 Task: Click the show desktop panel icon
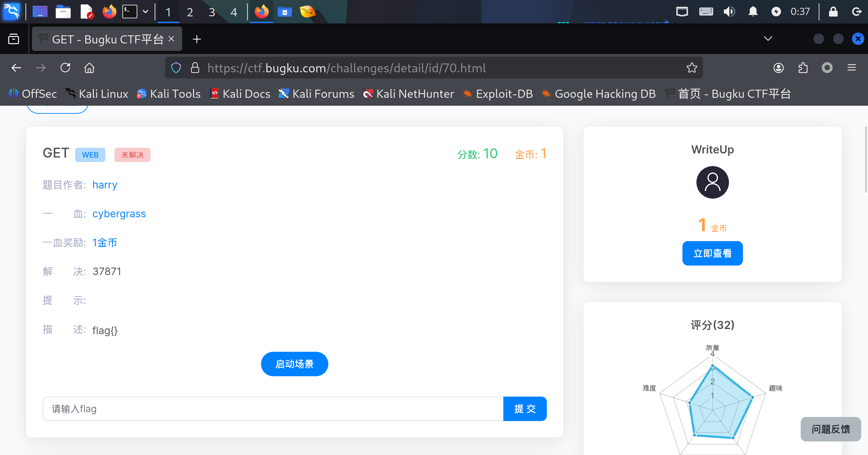pyautogui.click(x=40, y=12)
